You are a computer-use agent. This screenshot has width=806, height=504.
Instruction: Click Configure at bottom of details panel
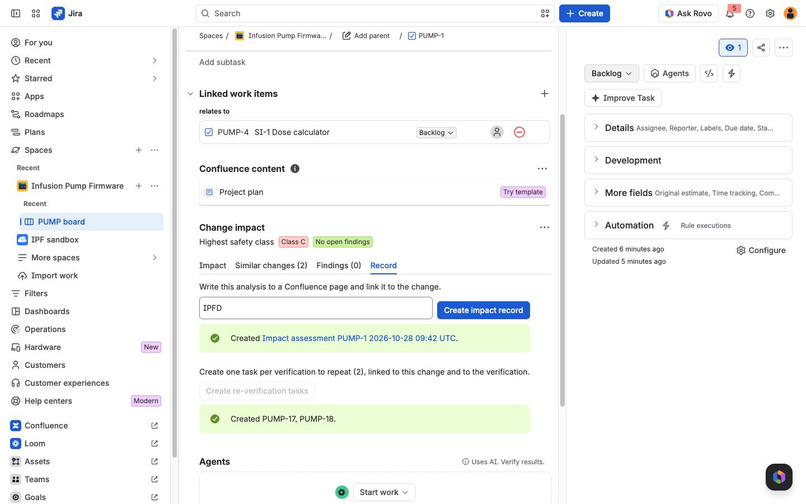[x=761, y=250]
